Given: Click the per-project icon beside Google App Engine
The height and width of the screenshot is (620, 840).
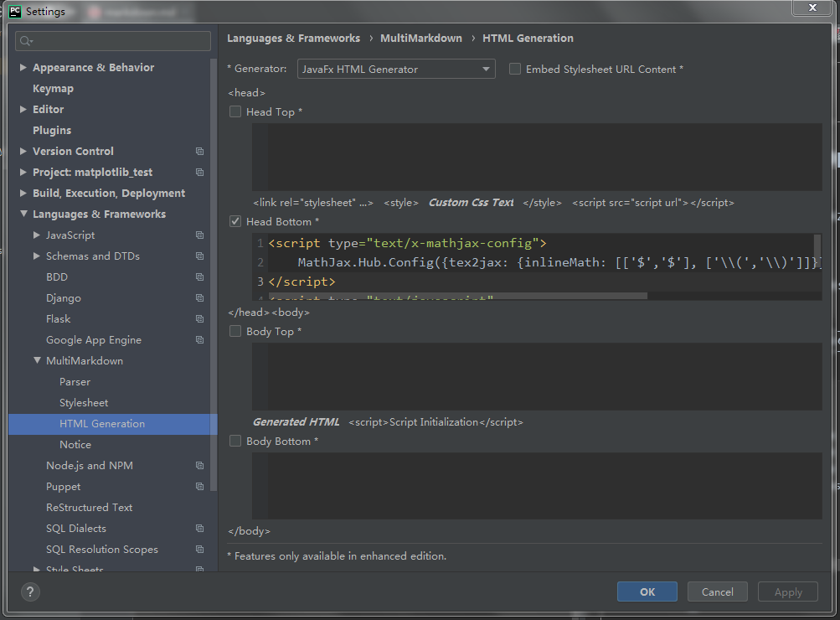Looking at the screenshot, I should [200, 339].
